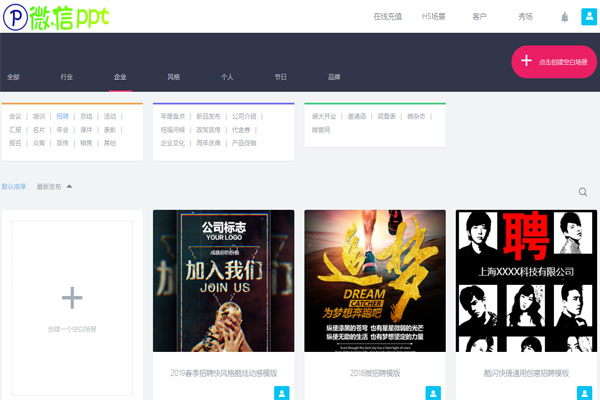This screenshot has width=600, height=400.
Task: Filter by 培训 tag
Action: [x=39, y=116]
